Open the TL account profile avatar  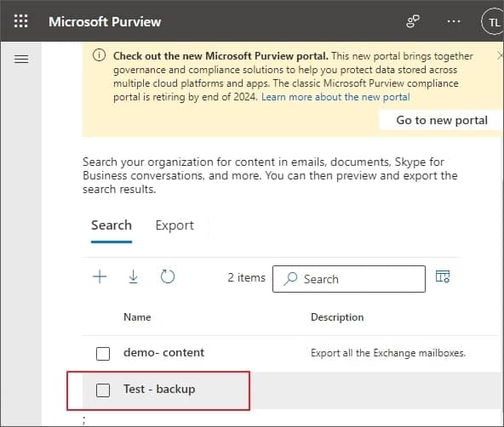pos(492,22)
